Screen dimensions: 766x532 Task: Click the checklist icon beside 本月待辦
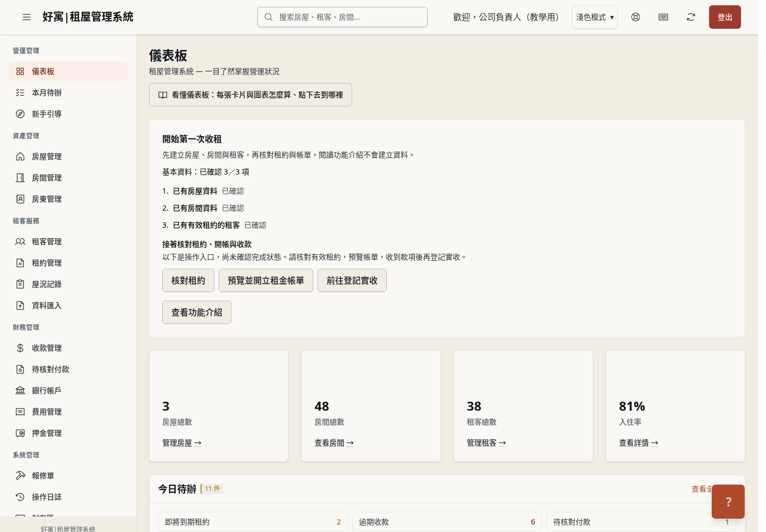point(20,93)
